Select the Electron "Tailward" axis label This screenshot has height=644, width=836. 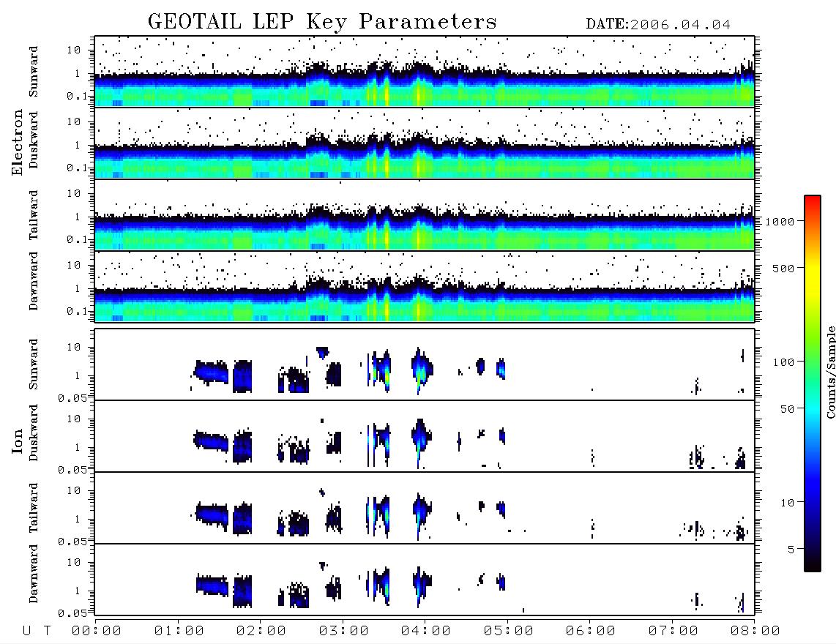(34, 215)
